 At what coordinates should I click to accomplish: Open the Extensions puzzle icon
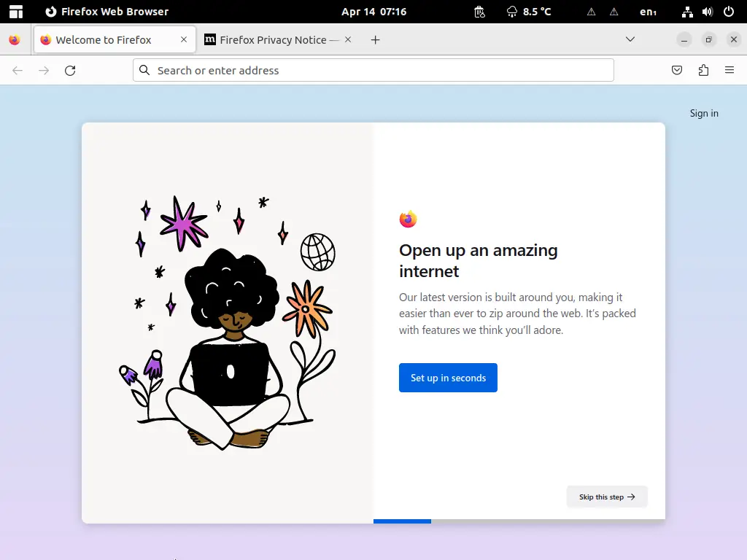[x=703, y=71]
